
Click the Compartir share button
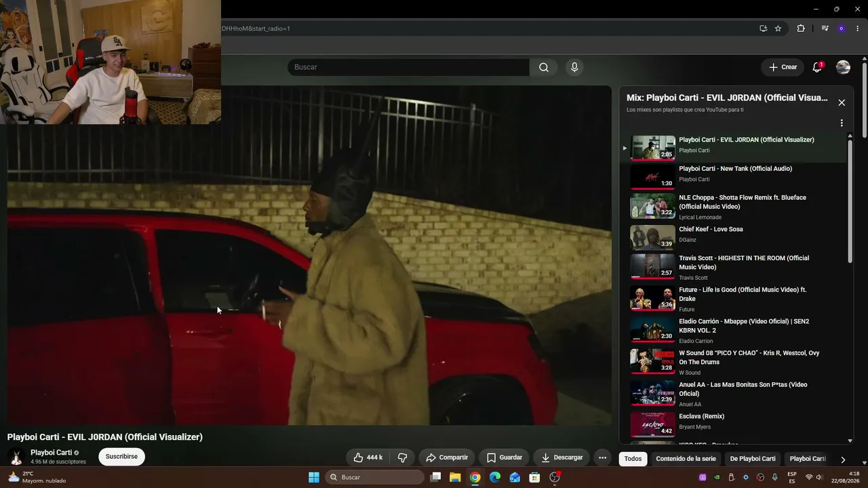coord(446,457)
